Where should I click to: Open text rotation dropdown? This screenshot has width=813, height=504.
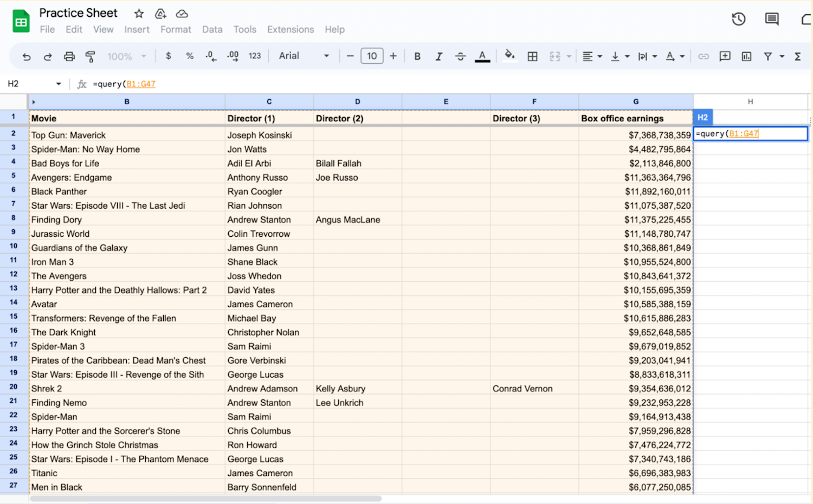point(675,56)
